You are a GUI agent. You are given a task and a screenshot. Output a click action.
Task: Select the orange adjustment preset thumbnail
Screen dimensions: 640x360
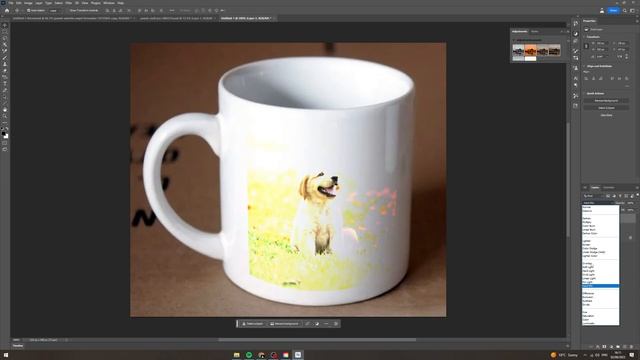(530, 50)
